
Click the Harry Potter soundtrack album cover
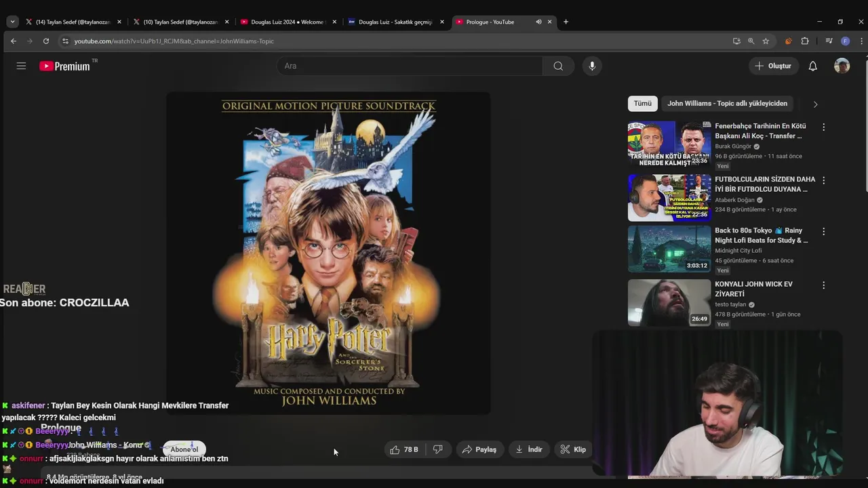(328, 253)
